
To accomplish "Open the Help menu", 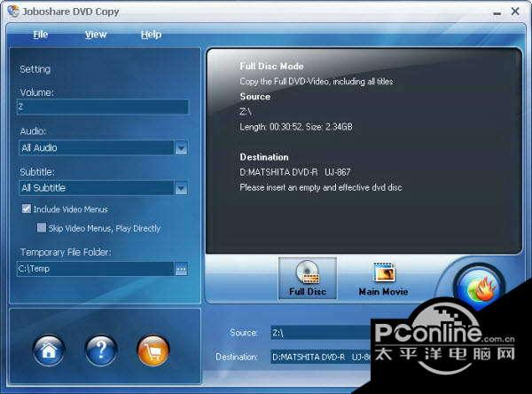I will [151, 35].
